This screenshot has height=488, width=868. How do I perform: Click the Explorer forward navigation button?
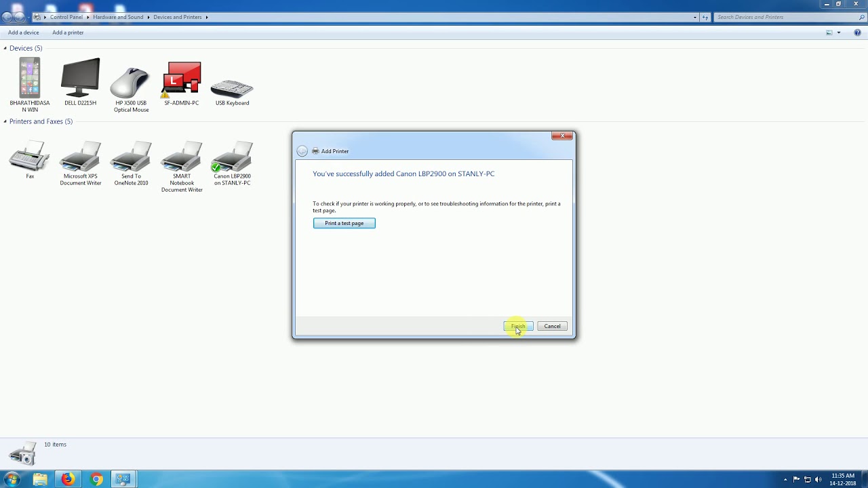pos(20,17)
